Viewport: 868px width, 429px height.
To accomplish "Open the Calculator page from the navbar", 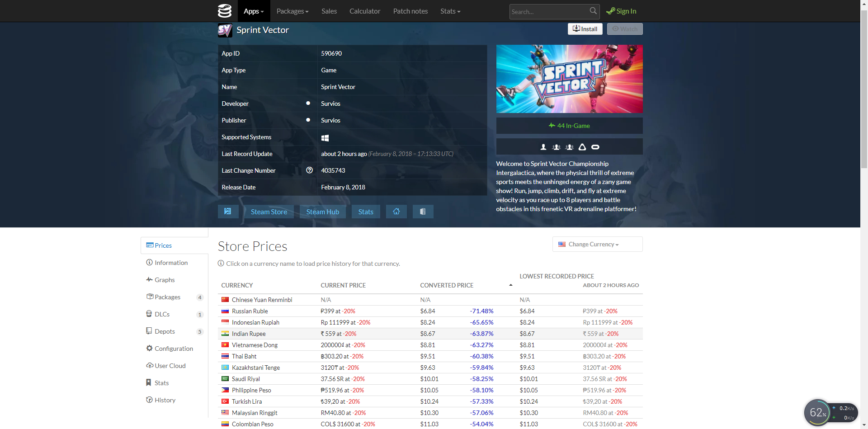I will tap(365, 11).
